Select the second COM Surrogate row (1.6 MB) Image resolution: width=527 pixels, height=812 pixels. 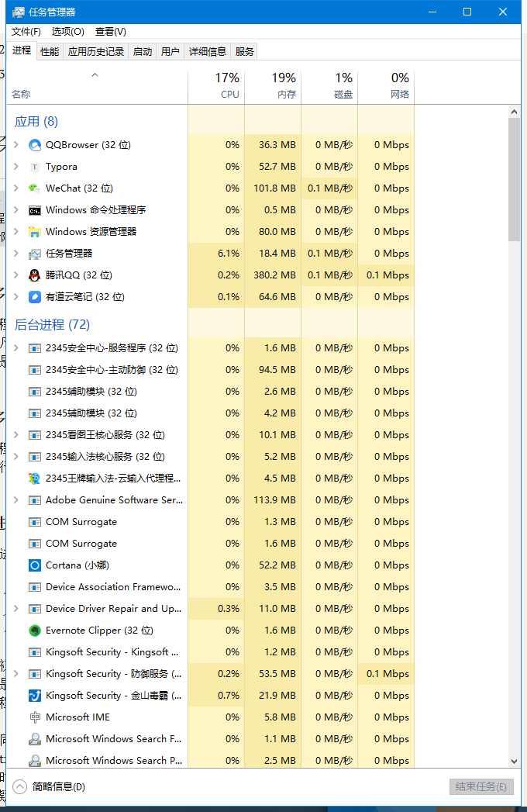coord(211,544)
